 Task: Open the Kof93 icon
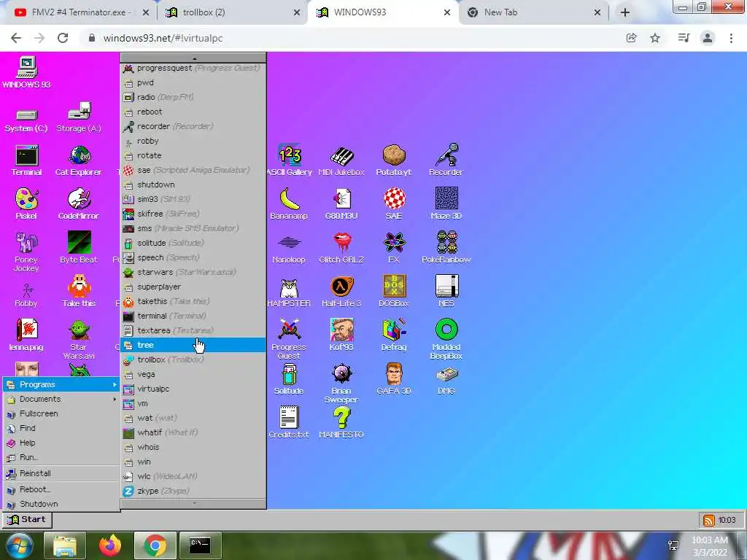coord(341,335)
